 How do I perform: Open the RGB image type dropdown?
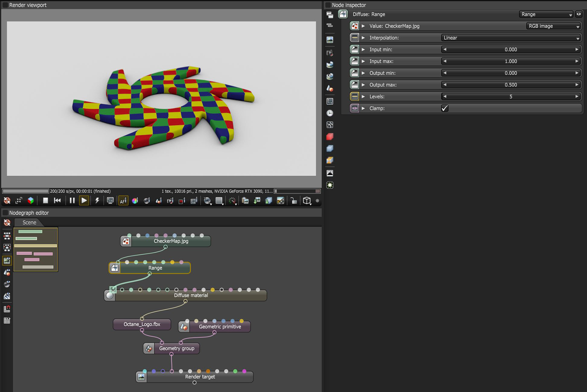[554, 26]
